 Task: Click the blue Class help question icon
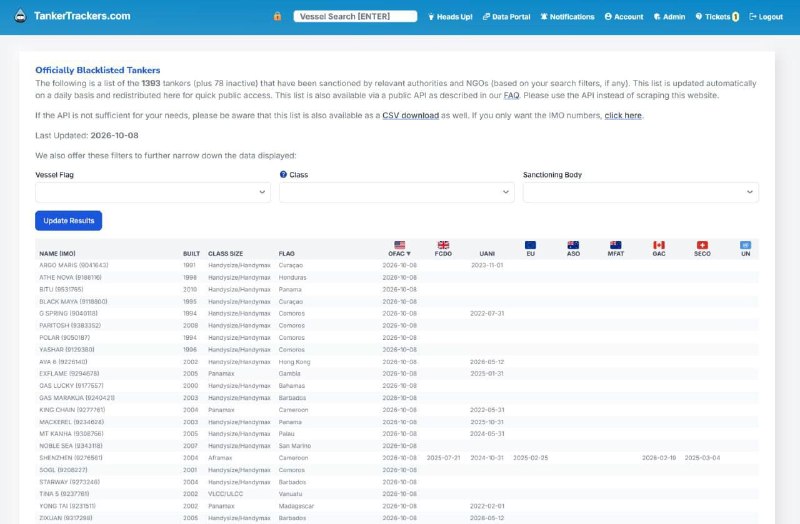tap(283, 174)
